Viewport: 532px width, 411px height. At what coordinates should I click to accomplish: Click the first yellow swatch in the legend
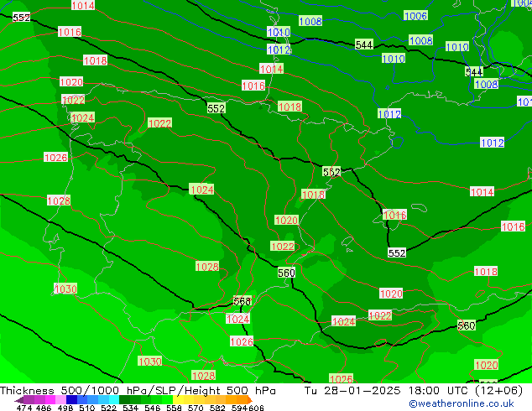tap(178, 399)
